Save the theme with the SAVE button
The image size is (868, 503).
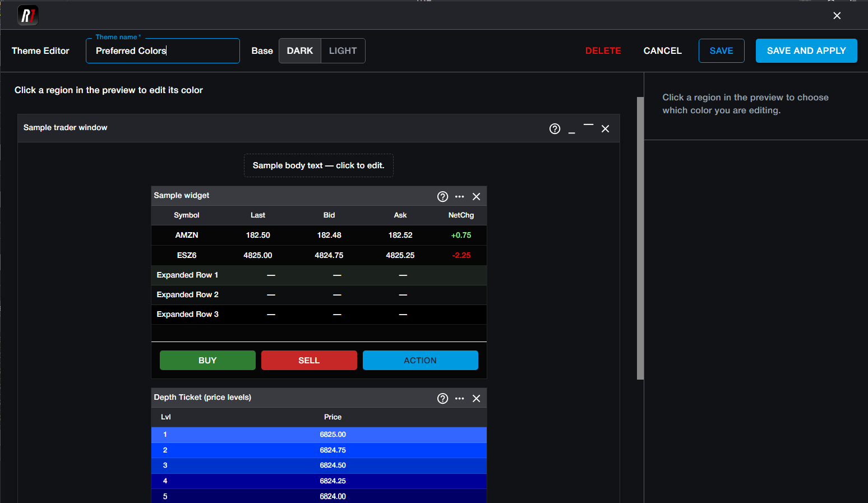pos(722,51)
